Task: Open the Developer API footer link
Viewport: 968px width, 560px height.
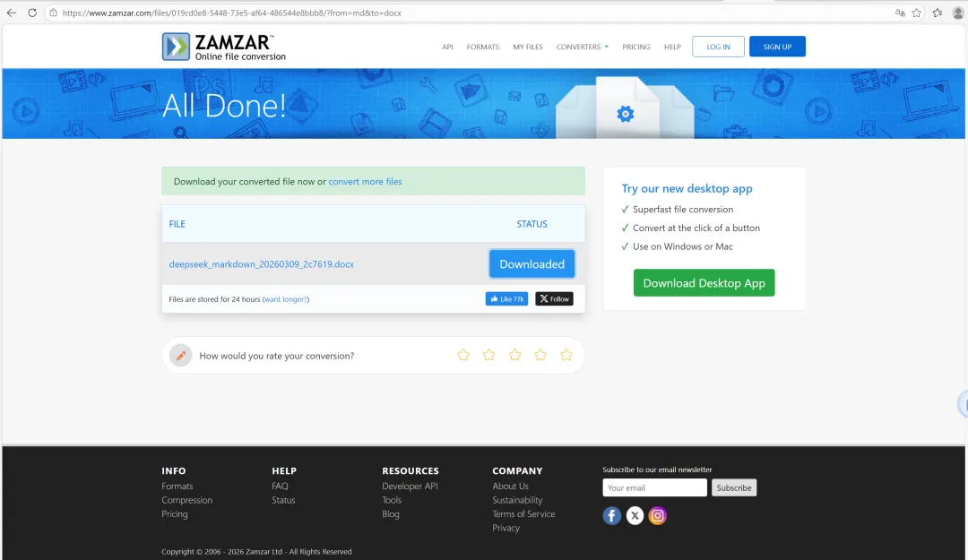Action: 410,486
